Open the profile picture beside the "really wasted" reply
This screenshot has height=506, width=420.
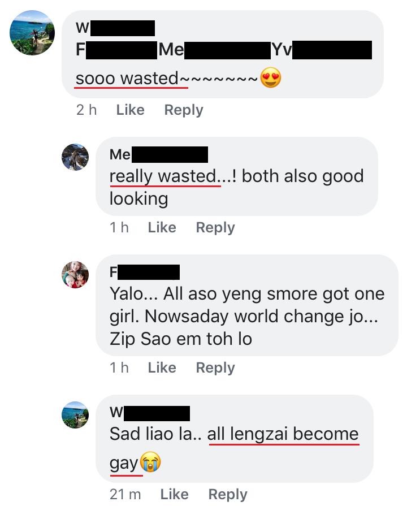75,157
